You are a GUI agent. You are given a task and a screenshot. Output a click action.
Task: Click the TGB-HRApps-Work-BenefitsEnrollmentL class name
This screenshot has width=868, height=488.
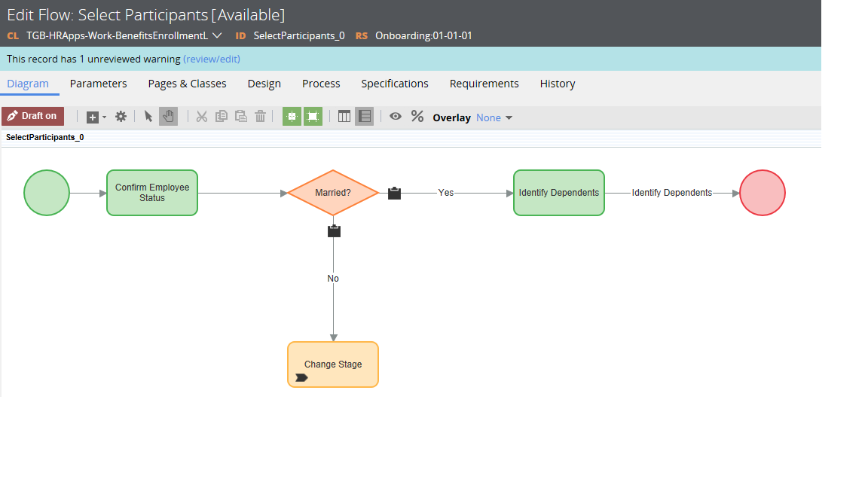pyautogui.click(x=118, y=35)
